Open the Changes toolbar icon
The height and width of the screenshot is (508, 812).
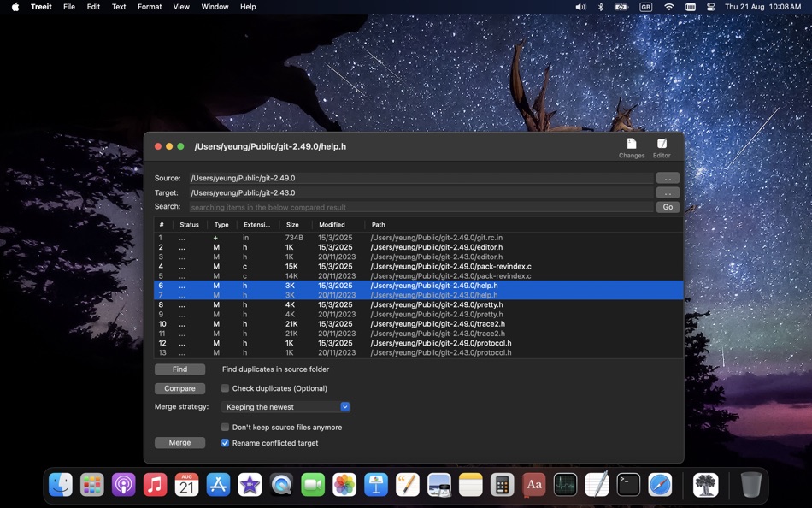click(x=632, y=148)
